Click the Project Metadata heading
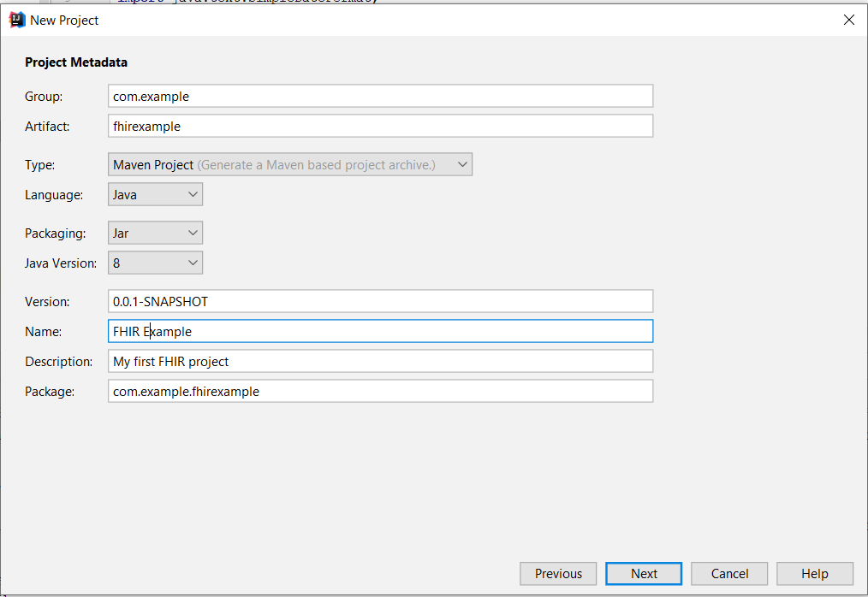This screenshot has width=868, height=597. pos(76,62)
